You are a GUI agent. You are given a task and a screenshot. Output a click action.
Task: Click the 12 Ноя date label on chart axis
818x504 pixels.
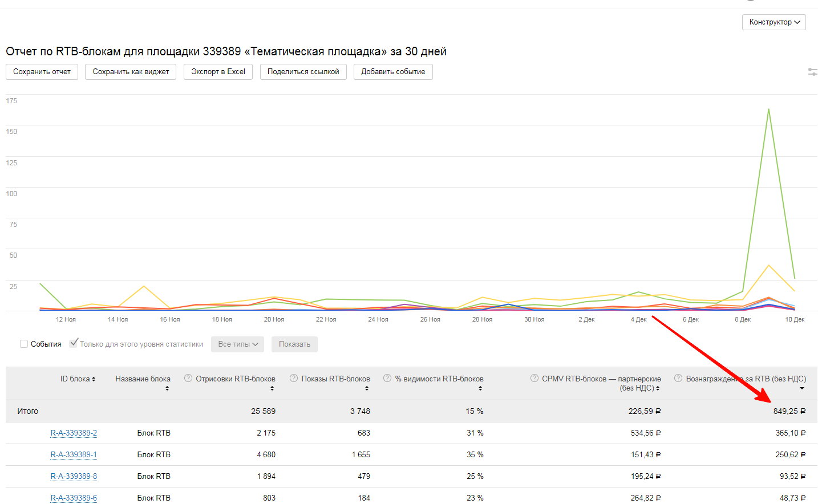point(66,319)
